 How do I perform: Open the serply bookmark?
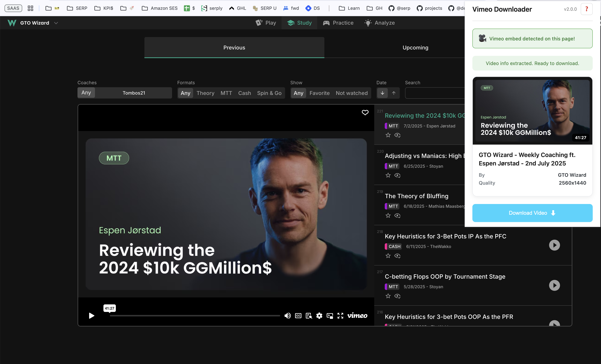[212, 8]
